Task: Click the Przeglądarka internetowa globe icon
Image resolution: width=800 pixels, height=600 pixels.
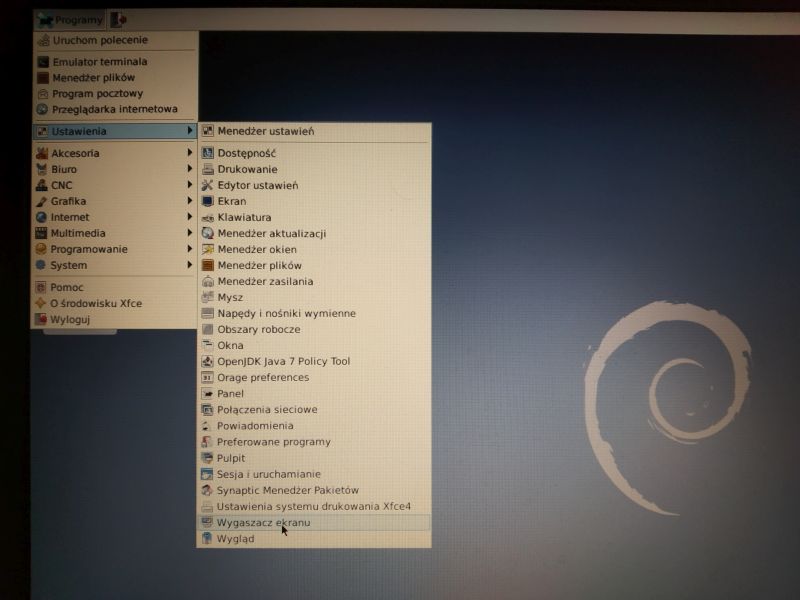Action: coord(43,110)
